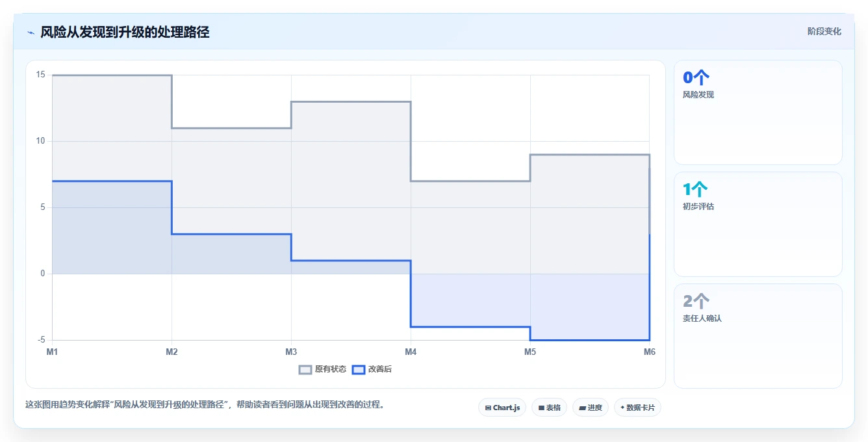Click the M5 axis label
Viewport: 868px width, 442px height.
(x=530, y=352)
